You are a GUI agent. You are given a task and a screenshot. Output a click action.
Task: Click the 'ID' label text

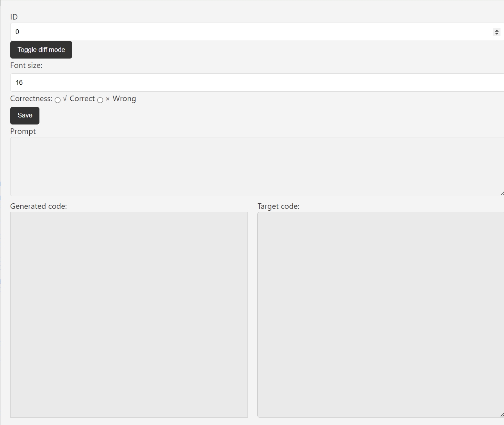[x=14, y=17]
